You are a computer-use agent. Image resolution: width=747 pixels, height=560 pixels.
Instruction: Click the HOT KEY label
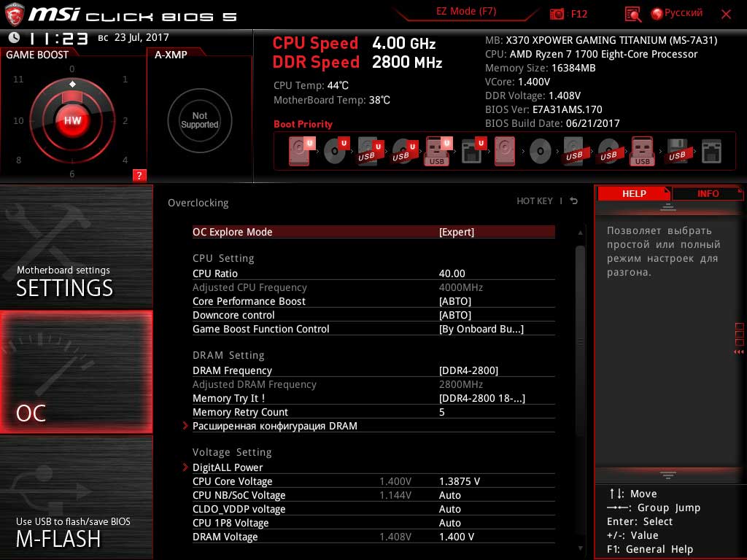[535, 201]
